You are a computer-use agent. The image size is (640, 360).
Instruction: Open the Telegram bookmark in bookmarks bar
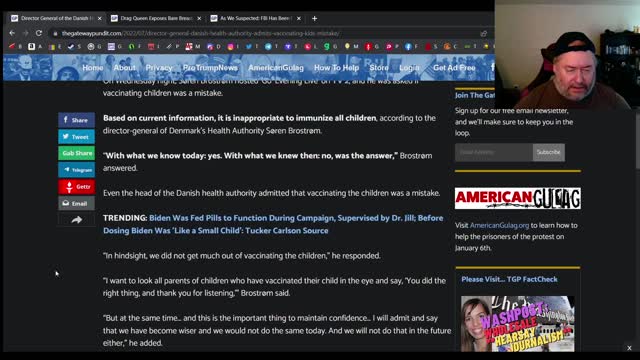click(x=268, y=47)
